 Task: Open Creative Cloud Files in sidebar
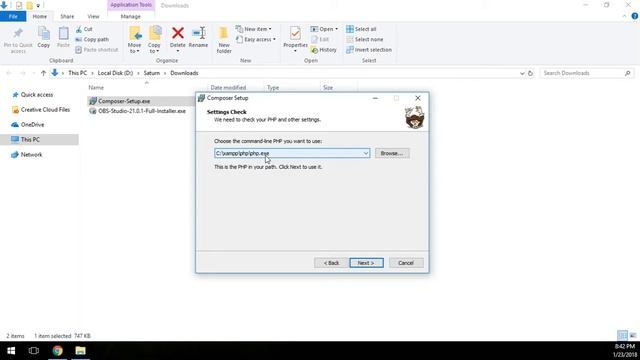coord(45,109)
